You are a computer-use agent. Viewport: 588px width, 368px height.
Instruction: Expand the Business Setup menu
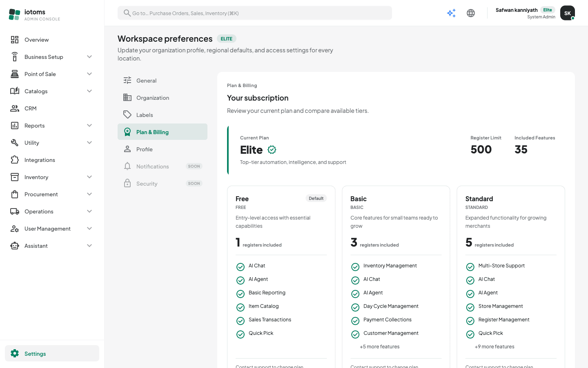[52, 57]
